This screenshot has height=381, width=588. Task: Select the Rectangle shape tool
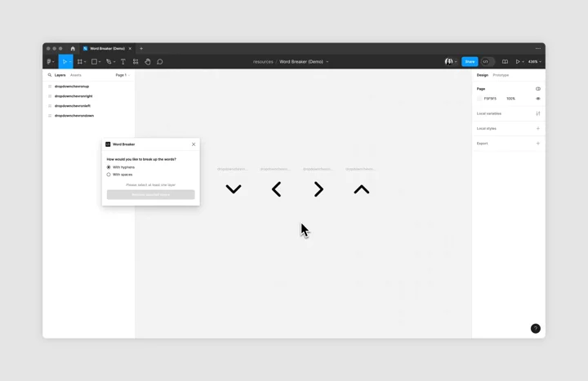pos(94,62)
